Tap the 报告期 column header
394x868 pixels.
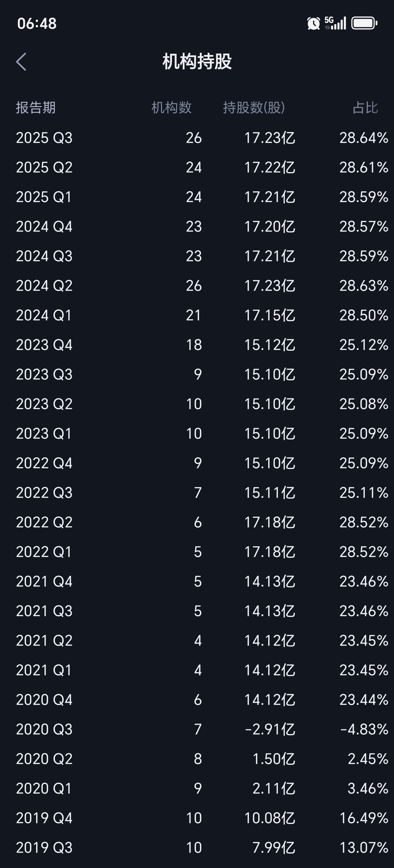click(36, 108)
